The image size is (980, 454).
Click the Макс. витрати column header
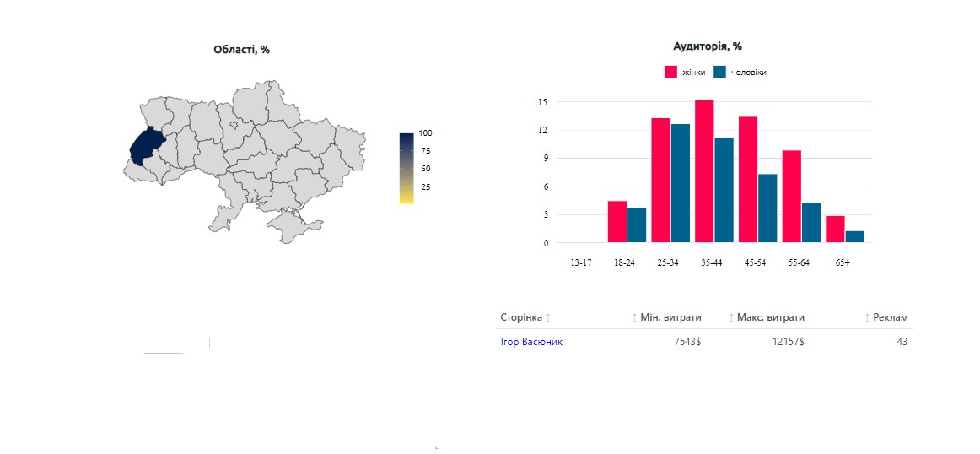coord(770,318)
